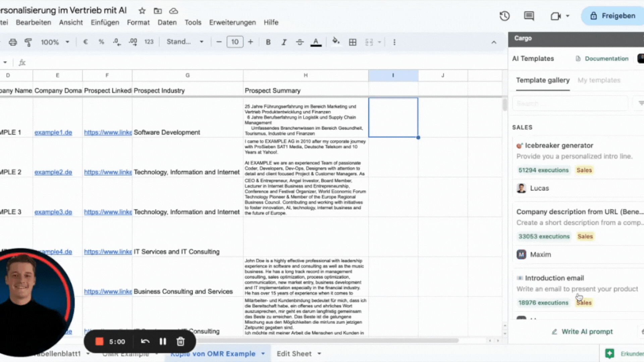Viewport: 644px width, 362px height.
Task: Click the font size field showing 10
Action: [x=235, y=42]
